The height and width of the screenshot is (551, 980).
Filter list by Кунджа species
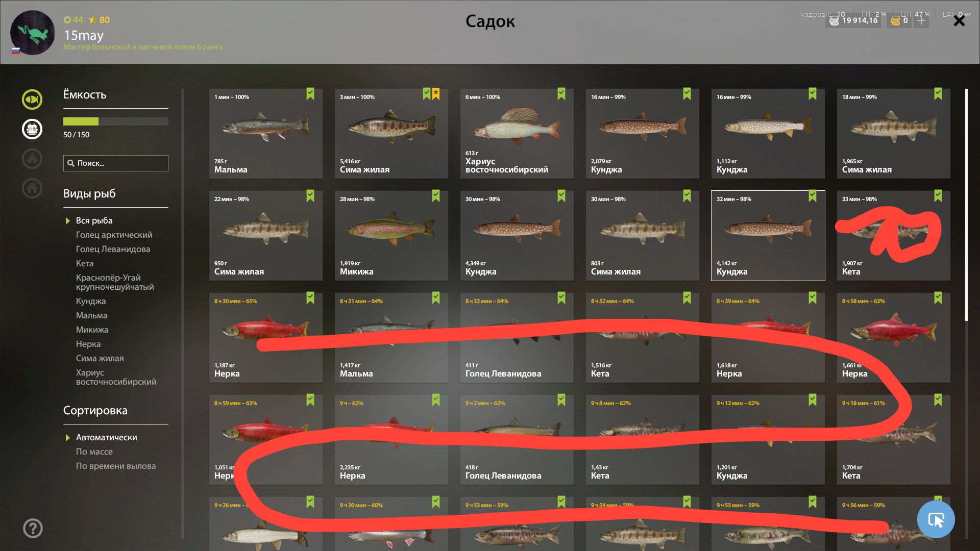click(91, 301)
